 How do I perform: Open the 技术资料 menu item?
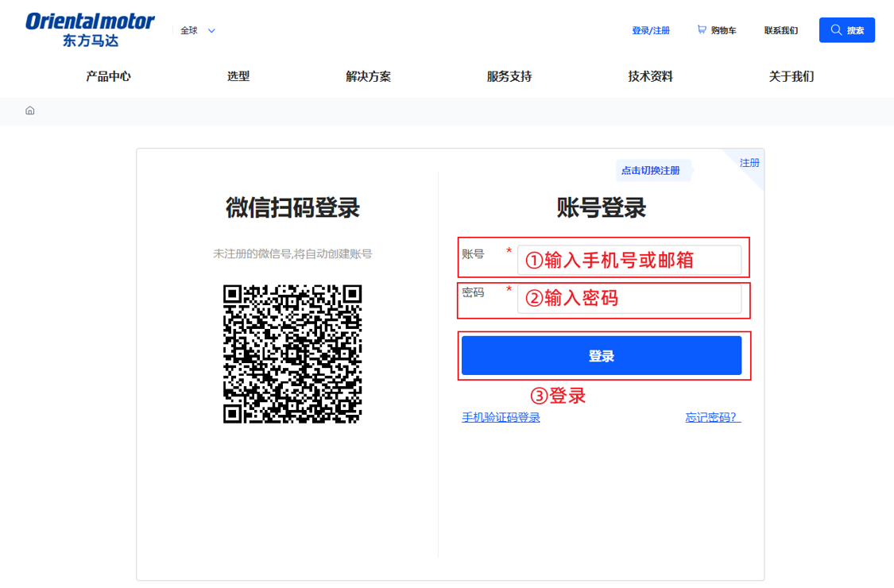tap(649, 75)
